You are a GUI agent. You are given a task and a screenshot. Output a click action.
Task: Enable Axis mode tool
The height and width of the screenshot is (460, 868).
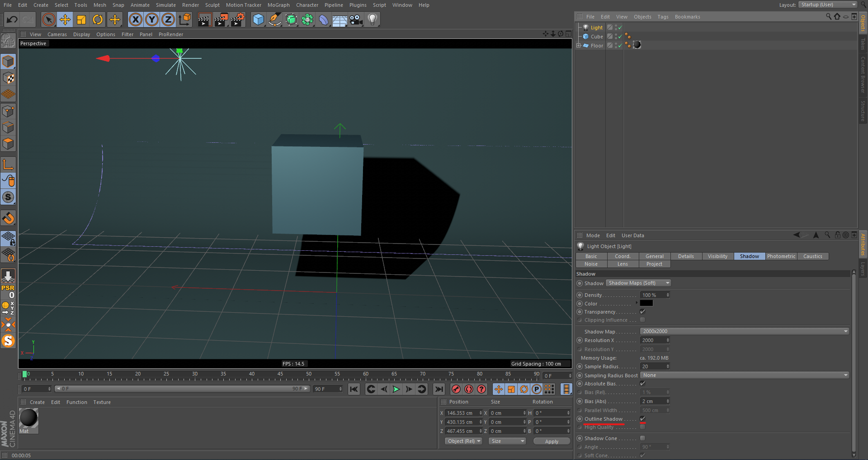click(8, 164)
